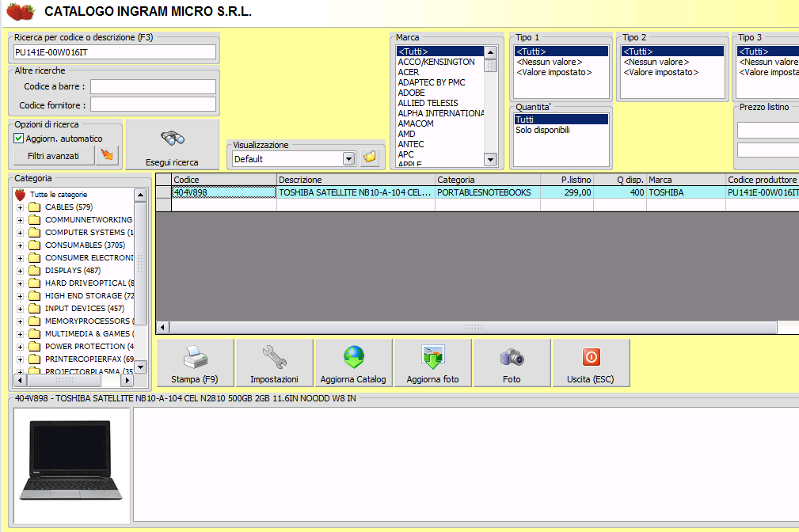This screenshot has width=799, height=532.
Task: Expand the HIGH END STORAGE node
Action: pos(20,296)
